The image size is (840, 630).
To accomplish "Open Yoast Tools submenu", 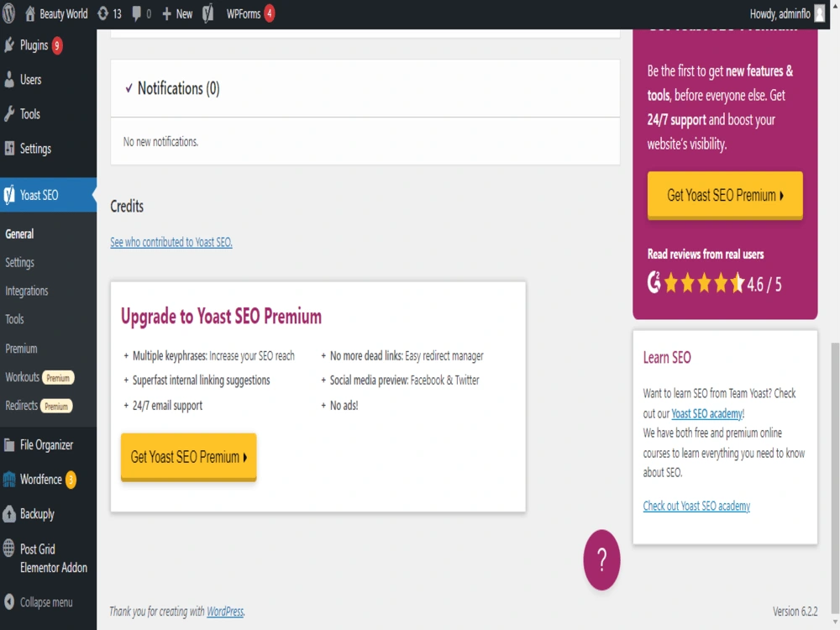I will pos(14,319).
